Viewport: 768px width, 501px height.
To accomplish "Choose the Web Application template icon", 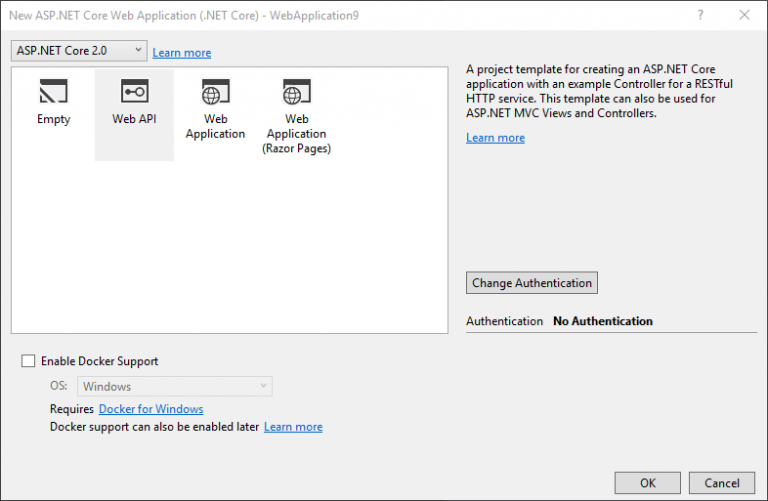I will [x=215, y=93].
